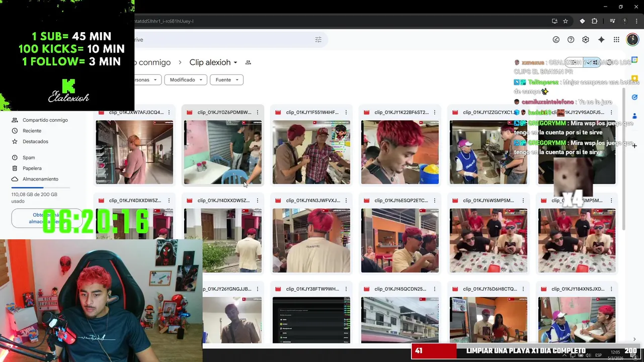The height and width of the screenshot is (362, 644).
Task: Open thumbnail of clip_01KJY4N3JWFVXJ
Action: [x=311, y=241]
